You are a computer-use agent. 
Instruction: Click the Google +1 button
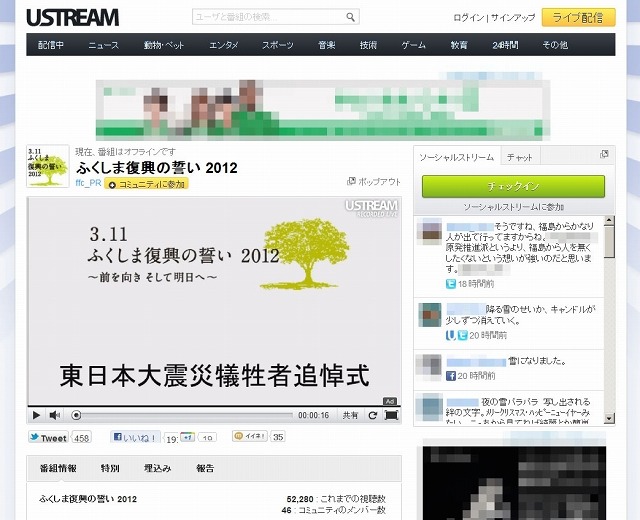click(x=187, y=437)
